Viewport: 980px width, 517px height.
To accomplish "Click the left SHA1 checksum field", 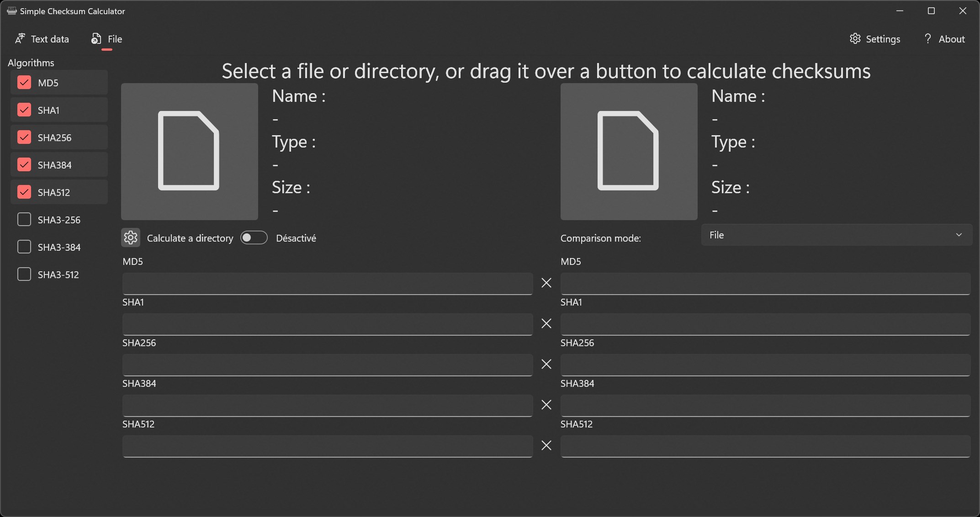I will [328, 324].
